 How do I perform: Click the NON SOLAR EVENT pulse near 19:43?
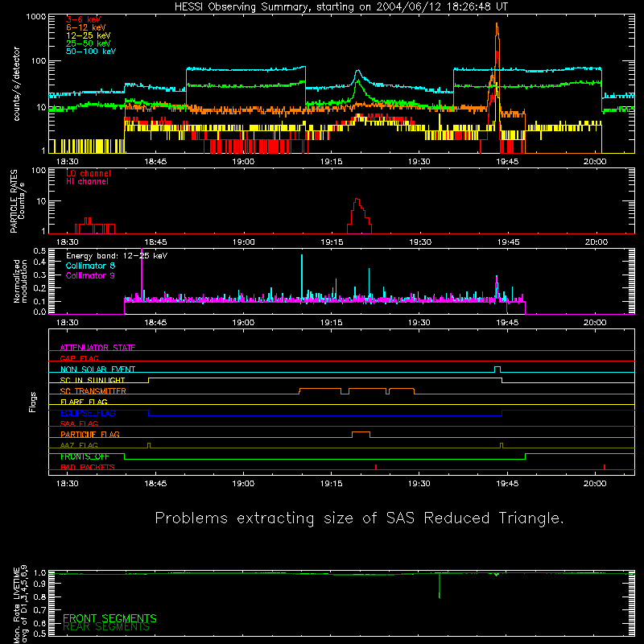(x=497, y=369)
